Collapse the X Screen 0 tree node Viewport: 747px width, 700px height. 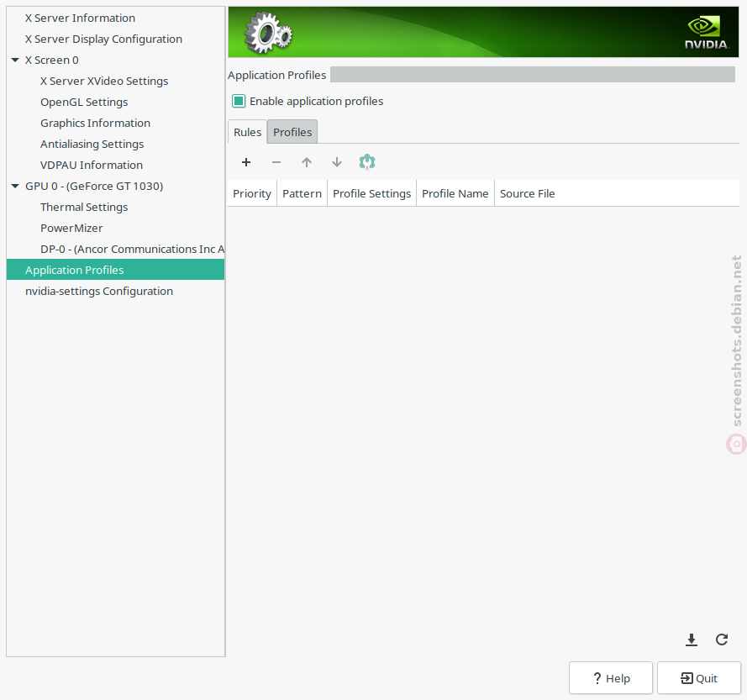point(15,60)
